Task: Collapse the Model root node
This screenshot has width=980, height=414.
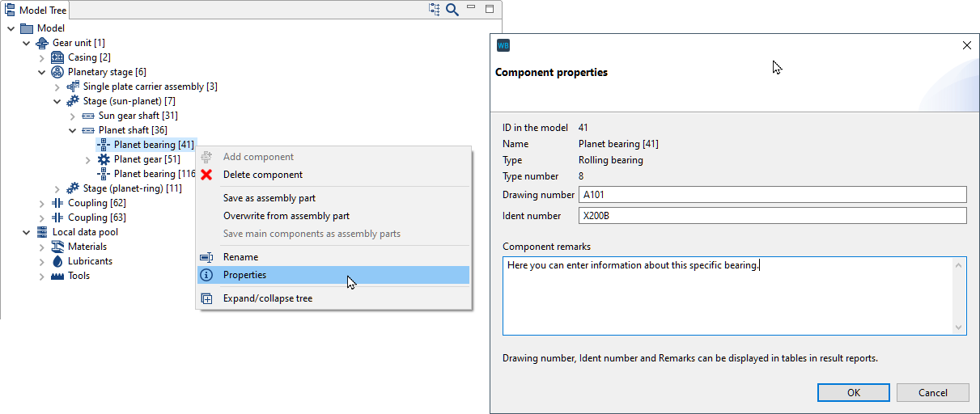Action: click(x=11, y=28)
